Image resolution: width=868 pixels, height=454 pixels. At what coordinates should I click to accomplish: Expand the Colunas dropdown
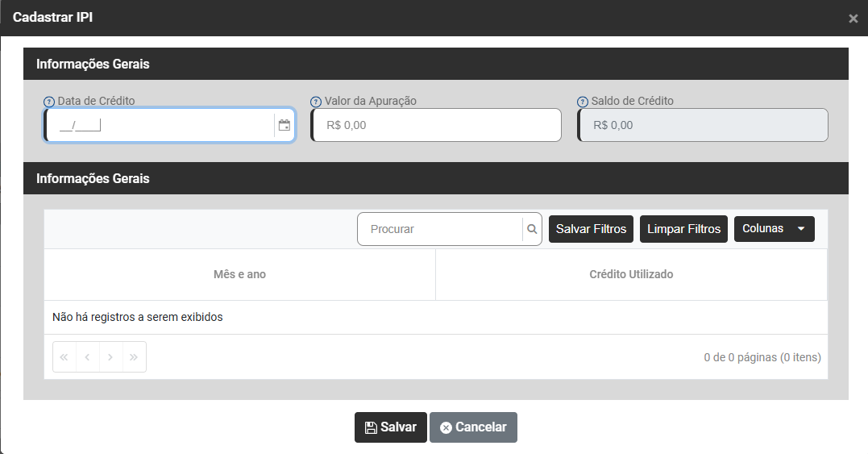(x=774, y=229)
